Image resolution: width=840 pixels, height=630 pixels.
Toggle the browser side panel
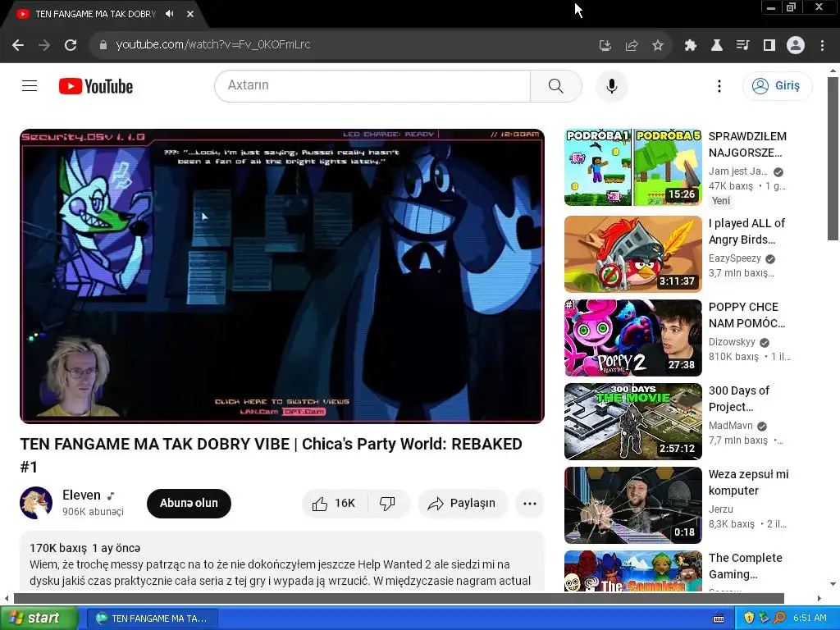pyautogui.click(x=769, y=46)
